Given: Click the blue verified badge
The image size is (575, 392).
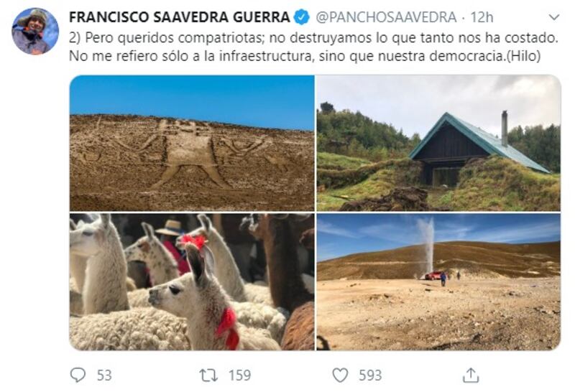Looking at the screenshot, I should (302, 17).
